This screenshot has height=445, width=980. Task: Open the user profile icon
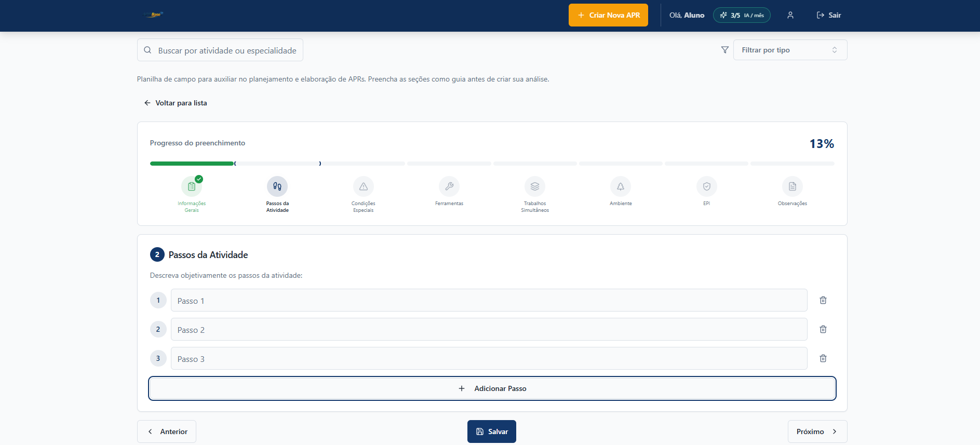pos(790,15)
